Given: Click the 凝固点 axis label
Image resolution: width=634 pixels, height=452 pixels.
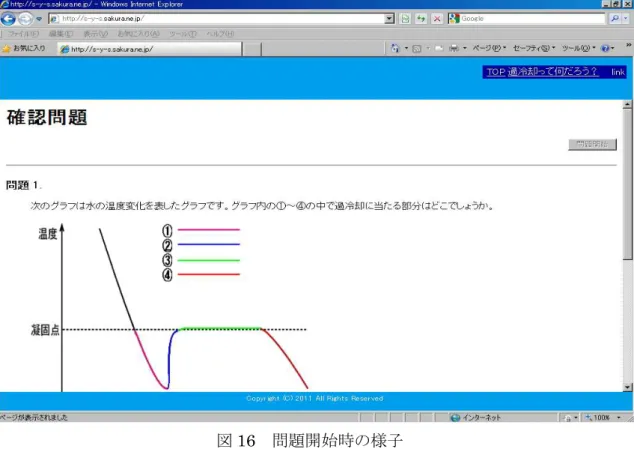Looking at the screenshot, I should pyautogui.click(x=45, y=330).
